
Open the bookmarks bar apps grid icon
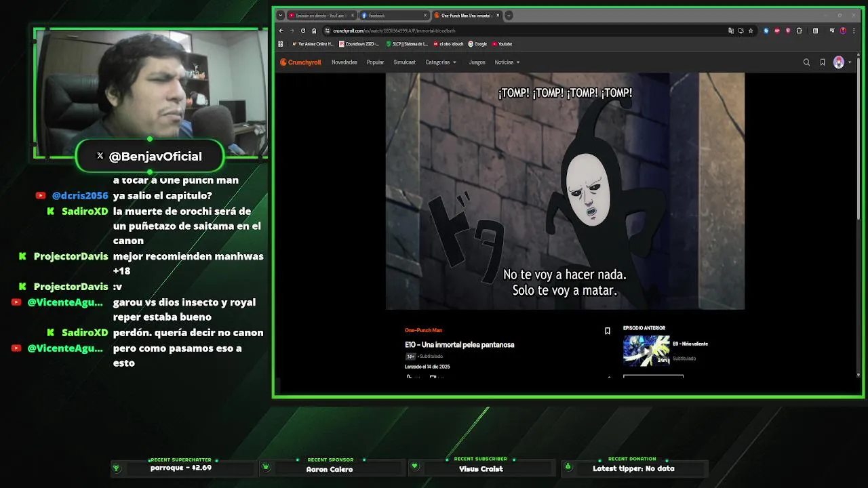pos(281,44)
